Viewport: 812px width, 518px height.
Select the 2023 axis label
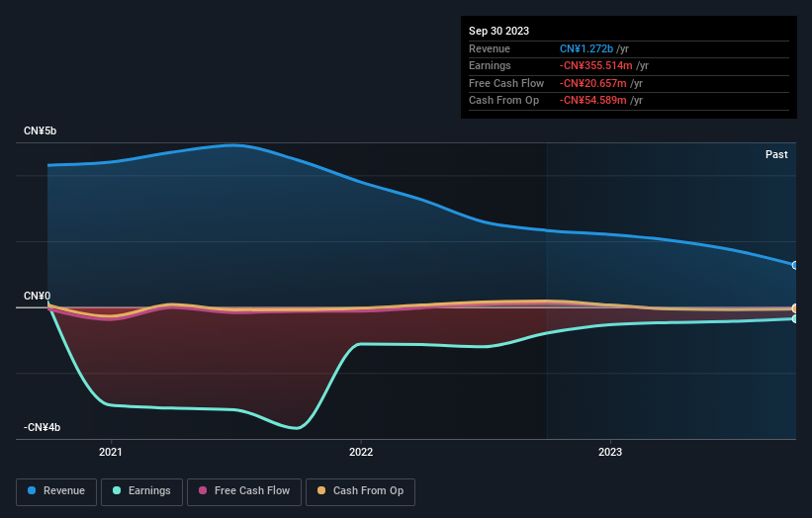(610, 452)
